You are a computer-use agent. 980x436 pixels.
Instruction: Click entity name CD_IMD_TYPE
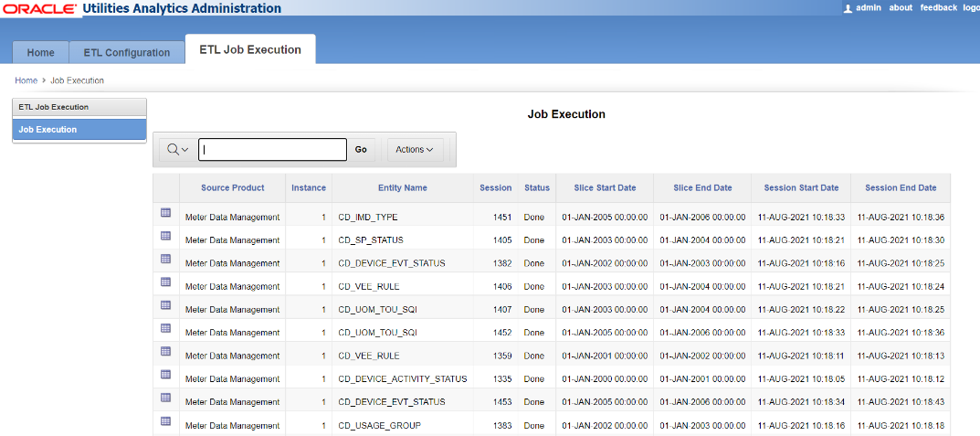click(x=367, y=217)
